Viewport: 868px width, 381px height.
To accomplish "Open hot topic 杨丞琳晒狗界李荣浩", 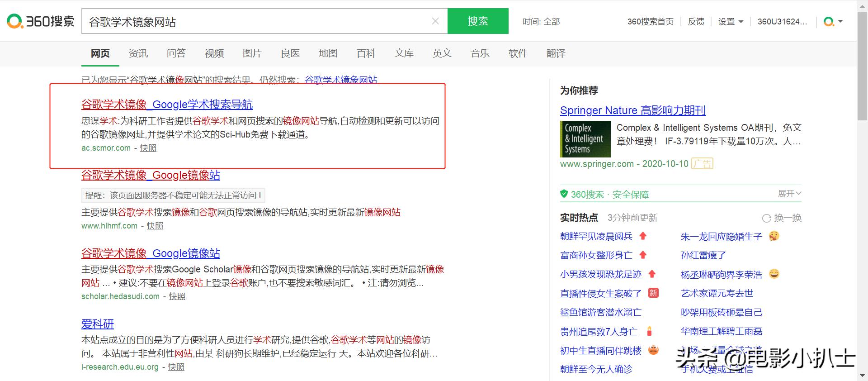I will 722,274.
